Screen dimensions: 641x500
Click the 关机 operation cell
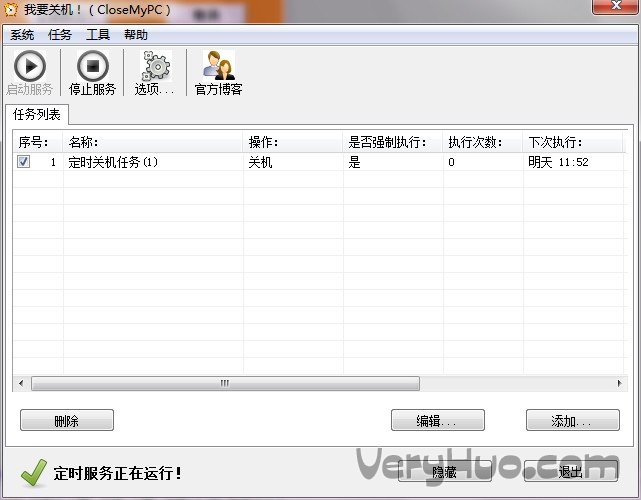click(x=260, y=162)
